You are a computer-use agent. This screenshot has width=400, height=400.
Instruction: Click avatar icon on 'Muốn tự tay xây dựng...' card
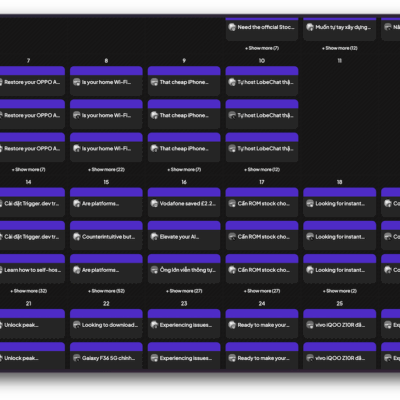point(310,27)
